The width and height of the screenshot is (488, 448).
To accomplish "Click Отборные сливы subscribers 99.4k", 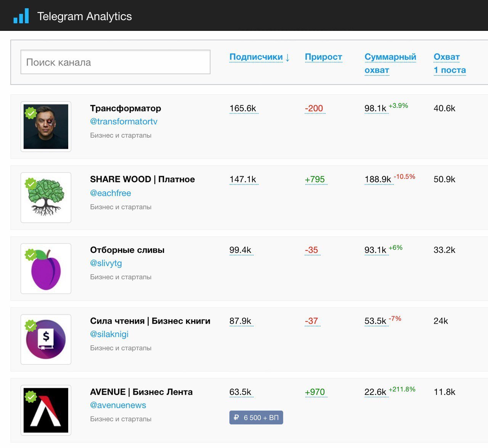I will pos(240,250).
